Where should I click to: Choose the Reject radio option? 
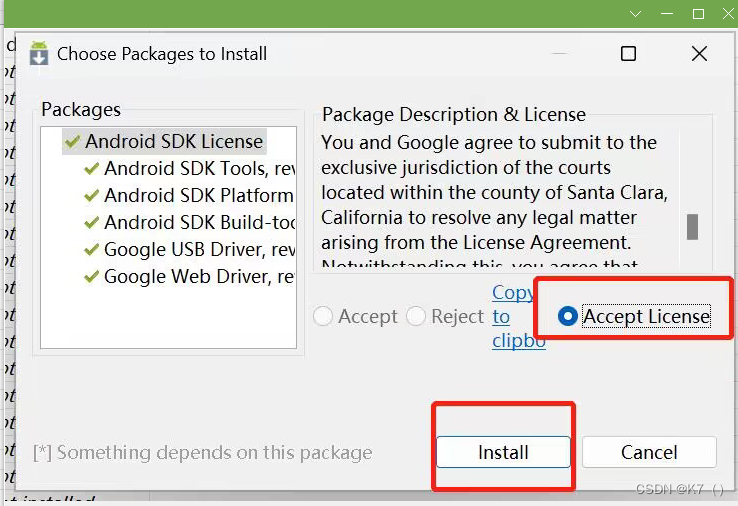445,316
